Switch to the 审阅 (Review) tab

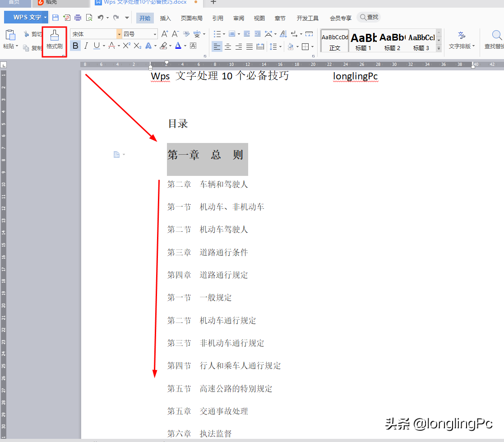pyautogui.click(x=239, y=18)
